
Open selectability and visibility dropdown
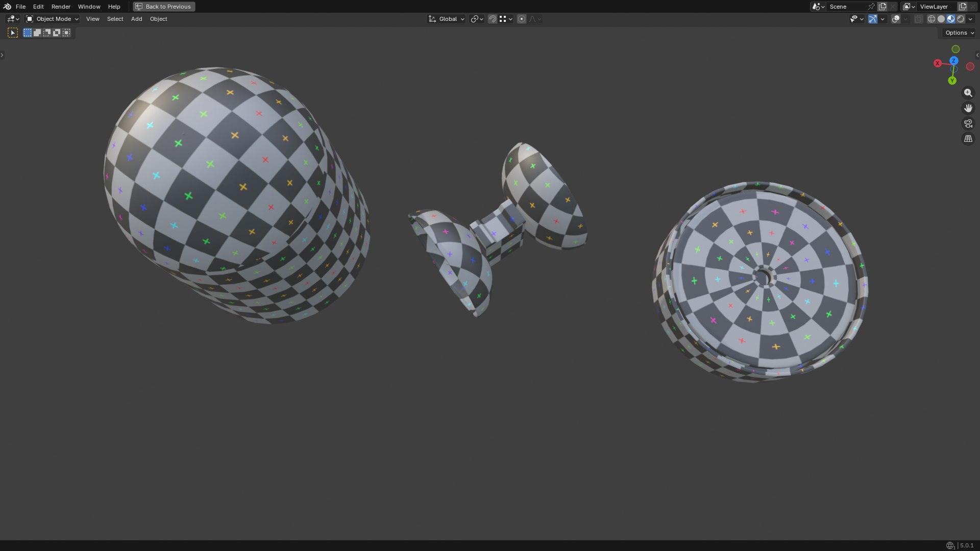pos(856,19)
